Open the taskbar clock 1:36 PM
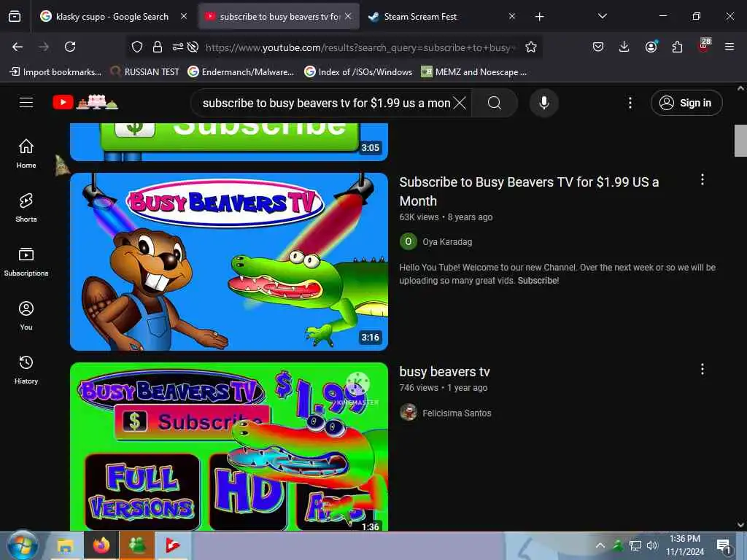747x560 pixels. [685, 545]
